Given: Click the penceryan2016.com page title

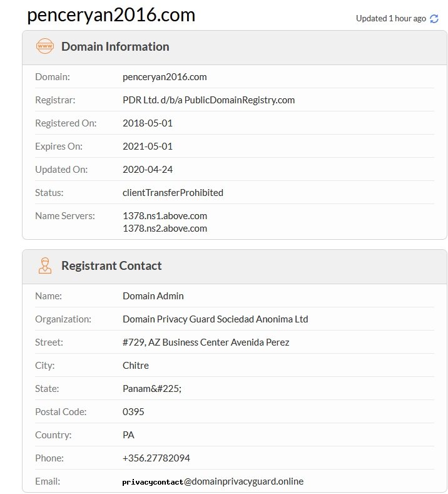Looking at the screenshot, I should pyautogui.click(x=111, y=15).
